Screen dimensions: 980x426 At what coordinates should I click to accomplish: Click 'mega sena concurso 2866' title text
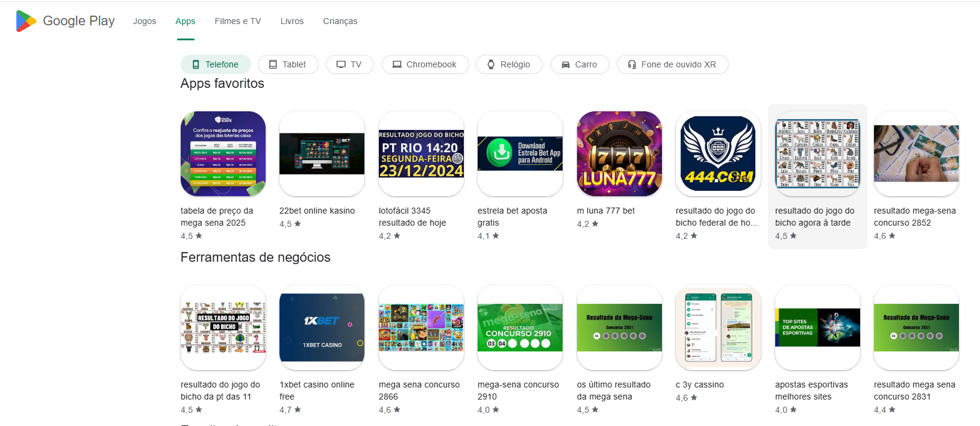tap(419, 390)
